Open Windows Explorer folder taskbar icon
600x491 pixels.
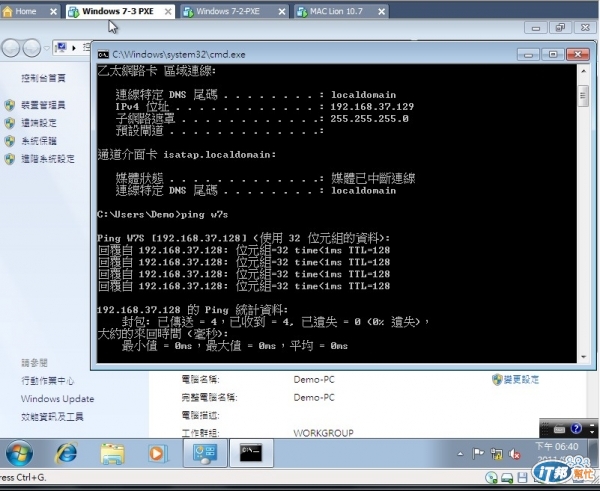112,454
